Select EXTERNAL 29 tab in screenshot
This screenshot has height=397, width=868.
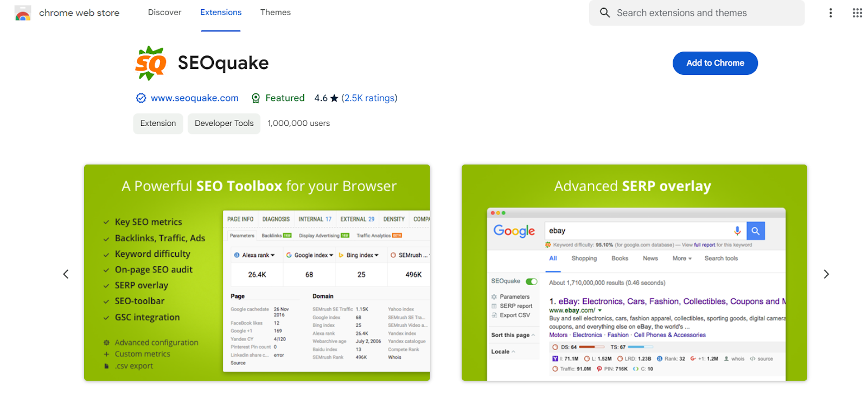(x=358, y=219)
